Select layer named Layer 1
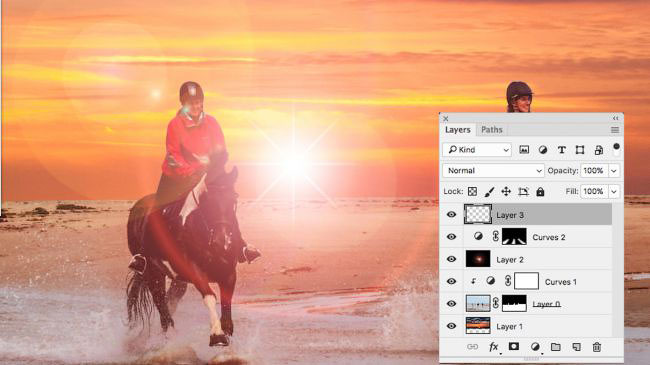The height and width of the screenshot is (365, 650). point(509,326)
